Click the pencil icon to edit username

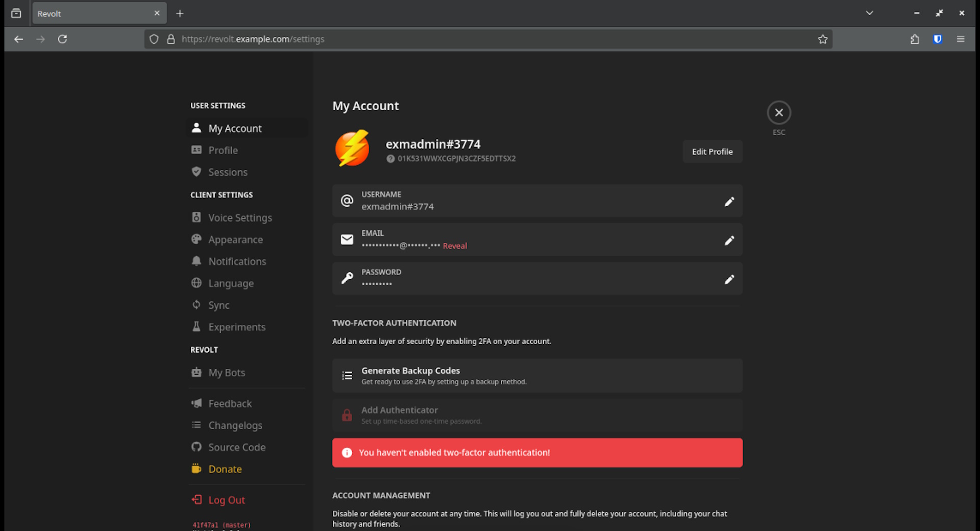[729, 202]
